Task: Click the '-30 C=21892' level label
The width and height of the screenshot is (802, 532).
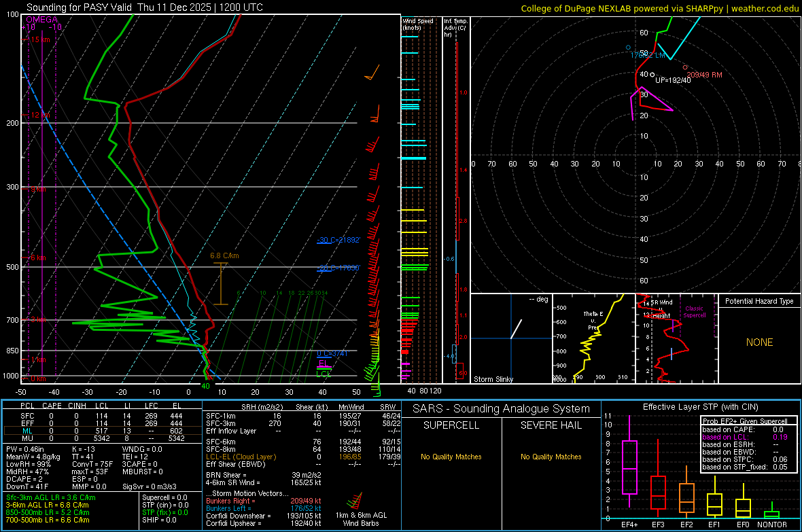Action: point(338,240)
